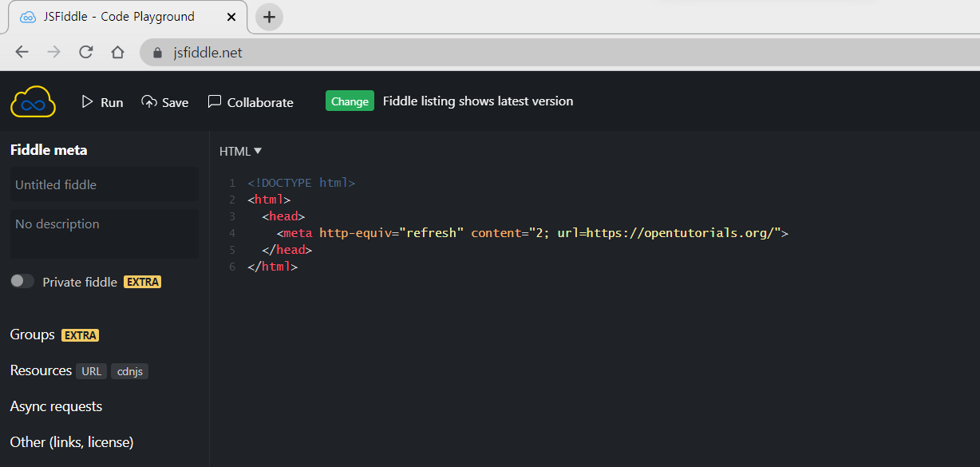The image size is (980, 467).
Task: Click the meta http-equiv code line
Action: point(532,233)
